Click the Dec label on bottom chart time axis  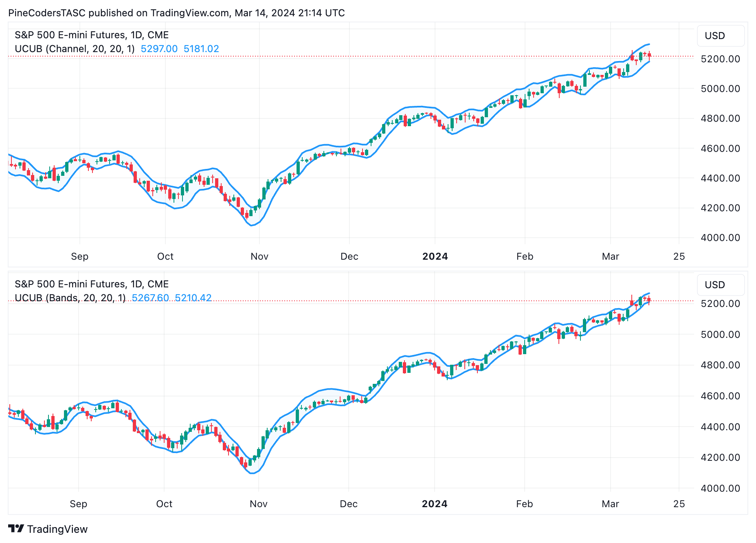pyautogui.click(x=349, y=504)
